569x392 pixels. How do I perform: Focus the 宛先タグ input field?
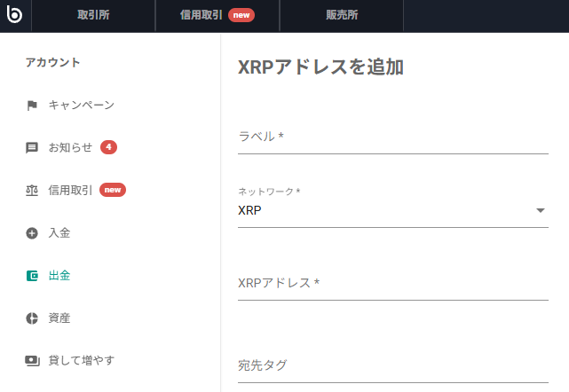392,365
